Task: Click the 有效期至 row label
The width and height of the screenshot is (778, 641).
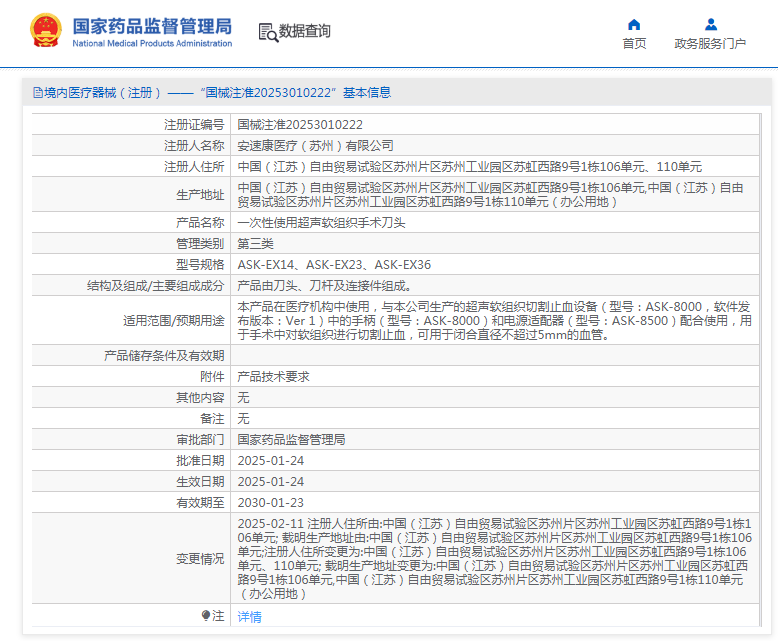Action: [x=200, y=503]
